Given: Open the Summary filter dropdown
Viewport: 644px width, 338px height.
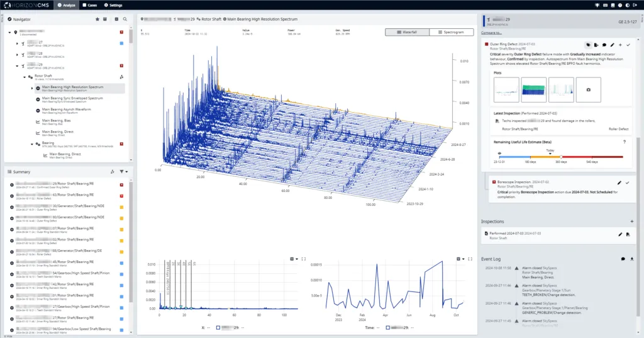Looking at the screenshot, I should click(x=123, y=171).
